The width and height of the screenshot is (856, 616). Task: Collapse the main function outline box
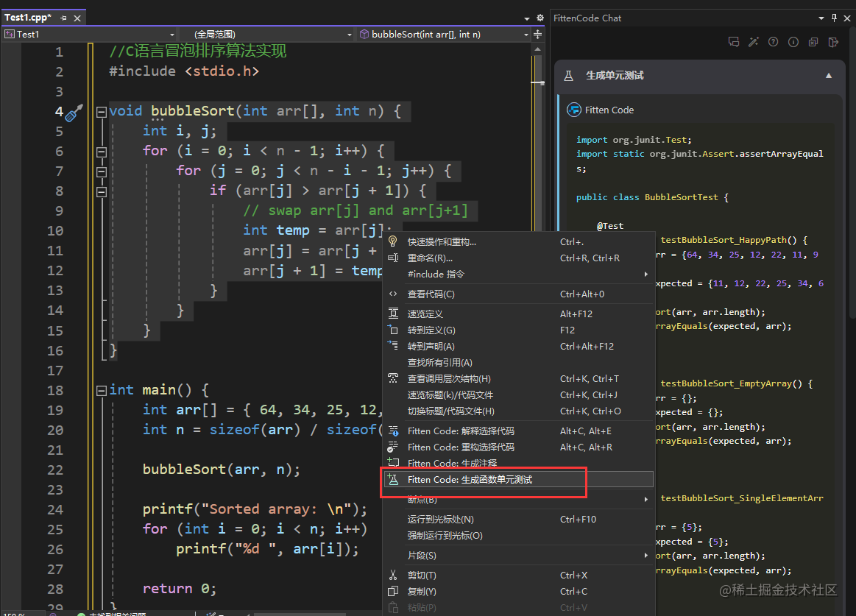tap(102, 391)
